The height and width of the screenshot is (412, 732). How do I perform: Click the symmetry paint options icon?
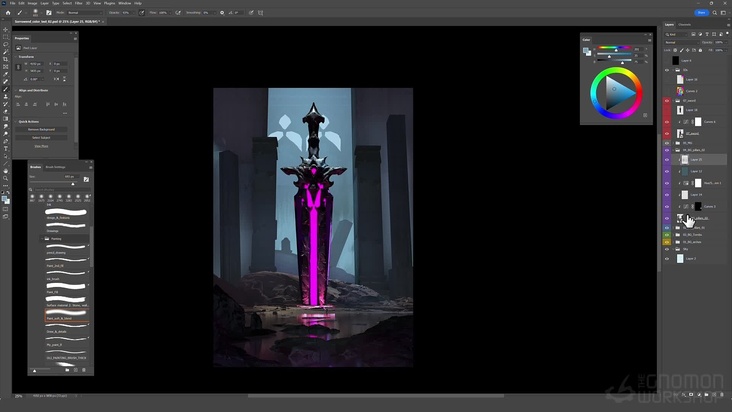(x=260, y=13)
